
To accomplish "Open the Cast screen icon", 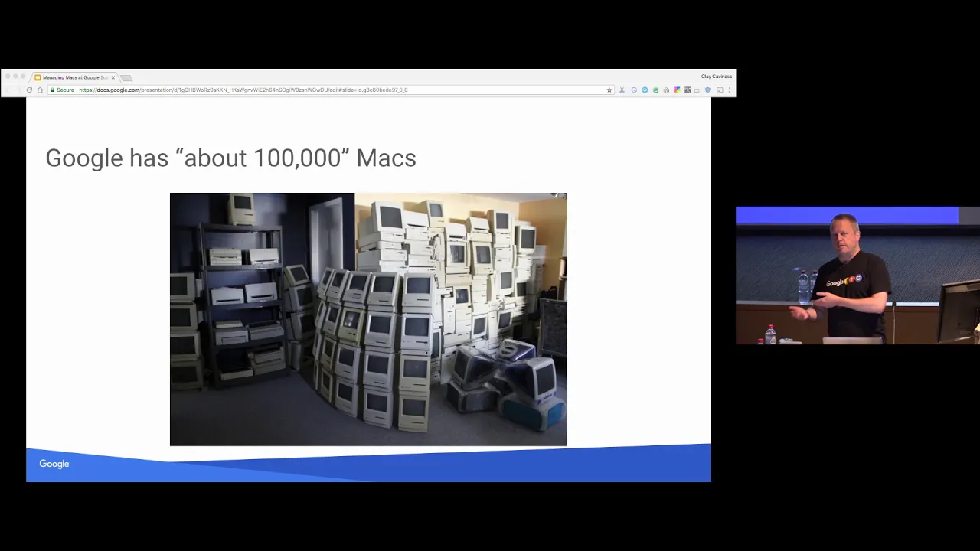I will click(x=720, y=90).
